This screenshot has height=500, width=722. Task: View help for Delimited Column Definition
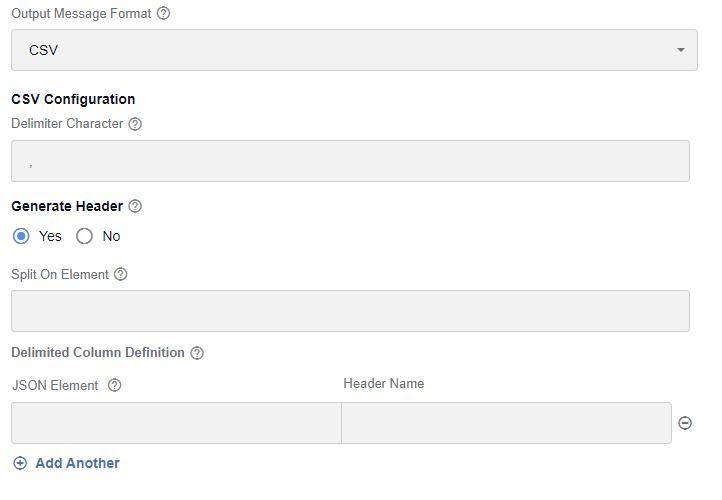click(197, 353)
